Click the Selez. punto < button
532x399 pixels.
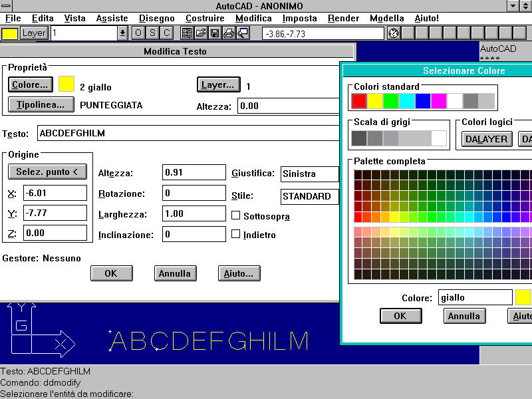47,172
